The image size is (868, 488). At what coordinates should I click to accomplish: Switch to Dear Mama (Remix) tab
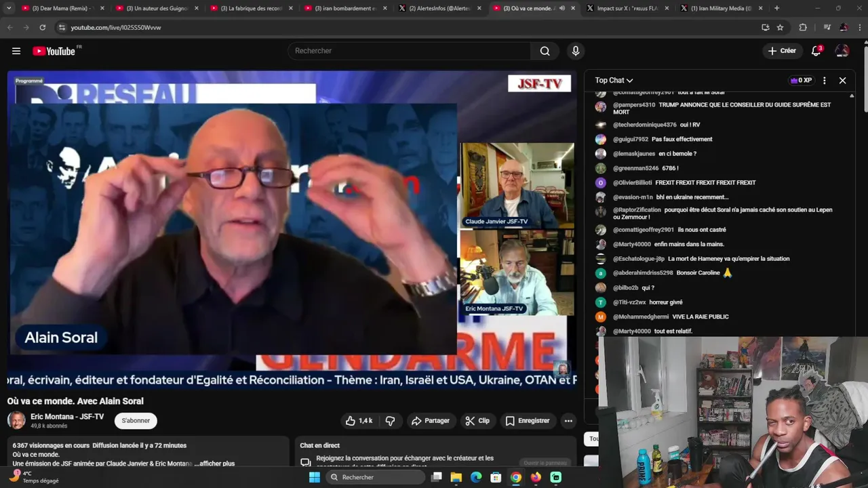point(58,8)
